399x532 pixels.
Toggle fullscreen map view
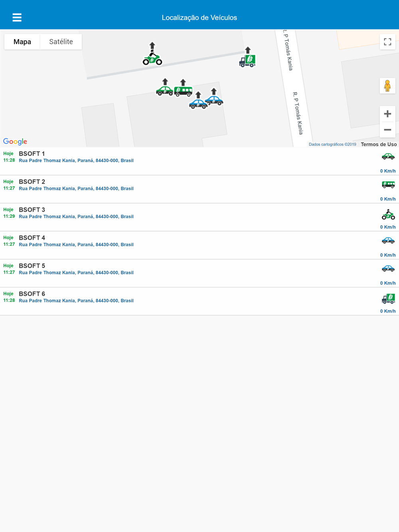[387, 42]
